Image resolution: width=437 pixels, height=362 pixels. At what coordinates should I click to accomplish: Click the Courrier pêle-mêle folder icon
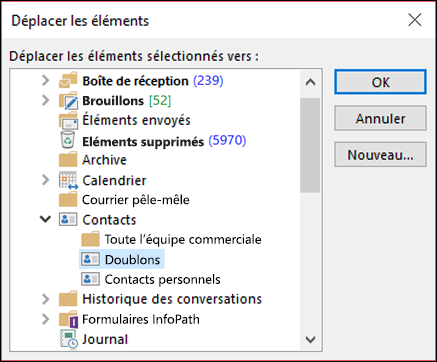(68, 200)
